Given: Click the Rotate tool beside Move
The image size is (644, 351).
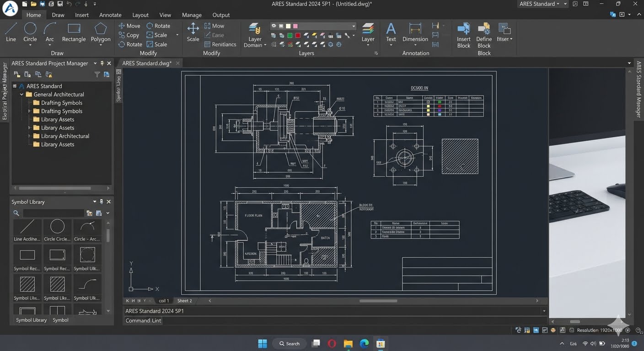Looking at the screenshot, I should pyautogui.click(x=158, y=26).
